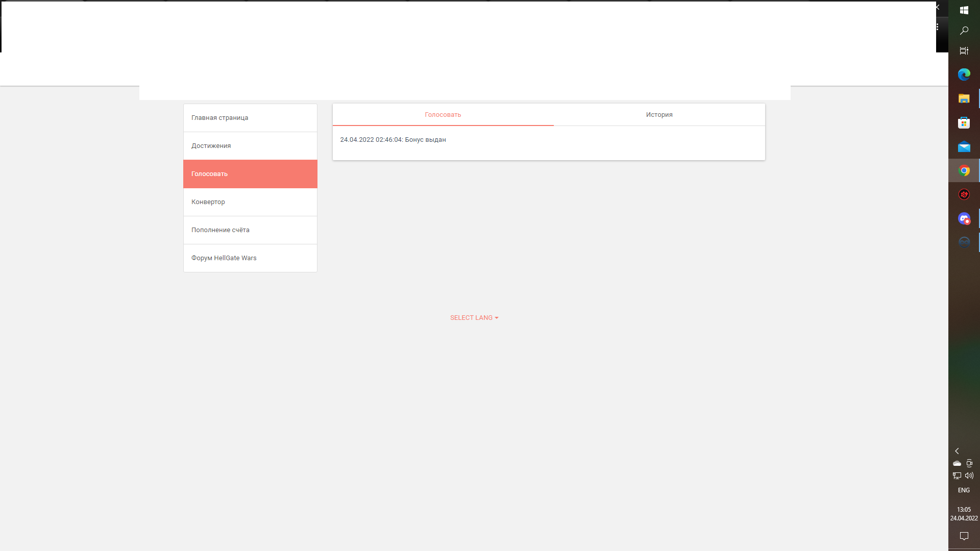The width and height of the screenshot is (980, 551).
Task: Click the '24.04.2022 02:46:04: Бонус выдан' entry
Action: [393, 140]
